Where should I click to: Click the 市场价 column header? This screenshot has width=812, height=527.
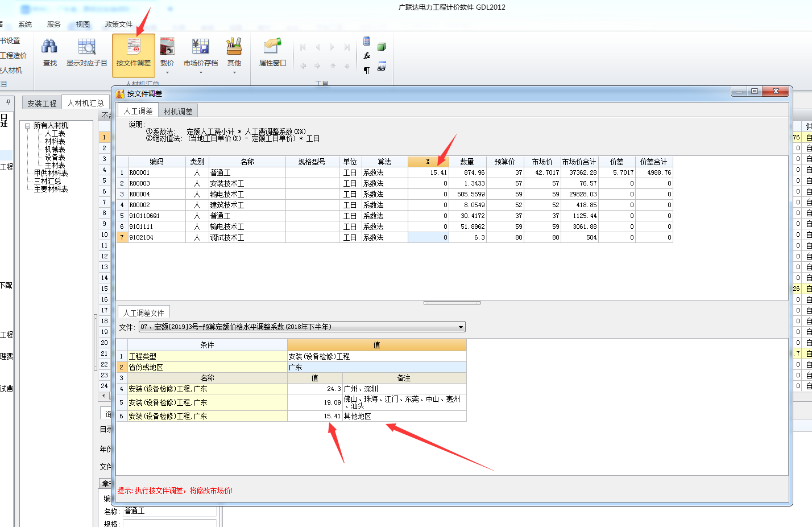pyautogui.click(x=542, y=162)
